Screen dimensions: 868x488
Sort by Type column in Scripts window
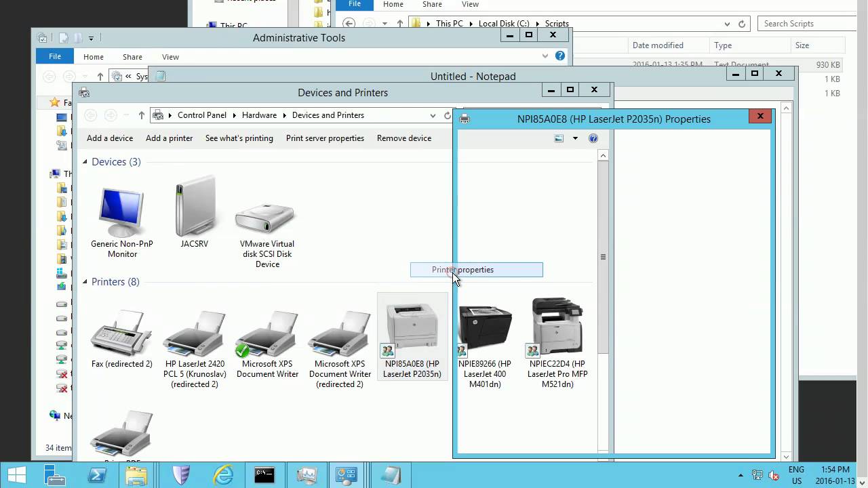coord(723,45)
